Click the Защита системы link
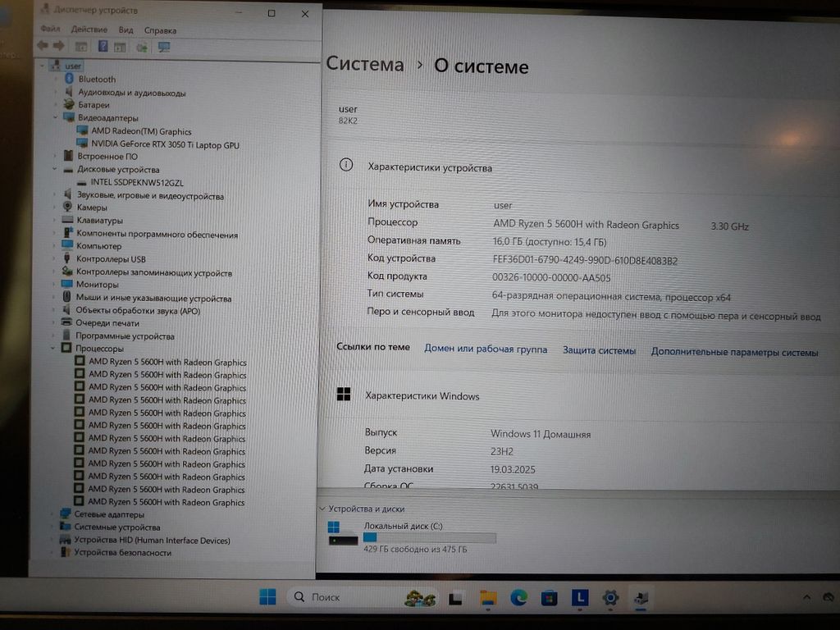The image size is (840, 630). [x=599, y=351]
